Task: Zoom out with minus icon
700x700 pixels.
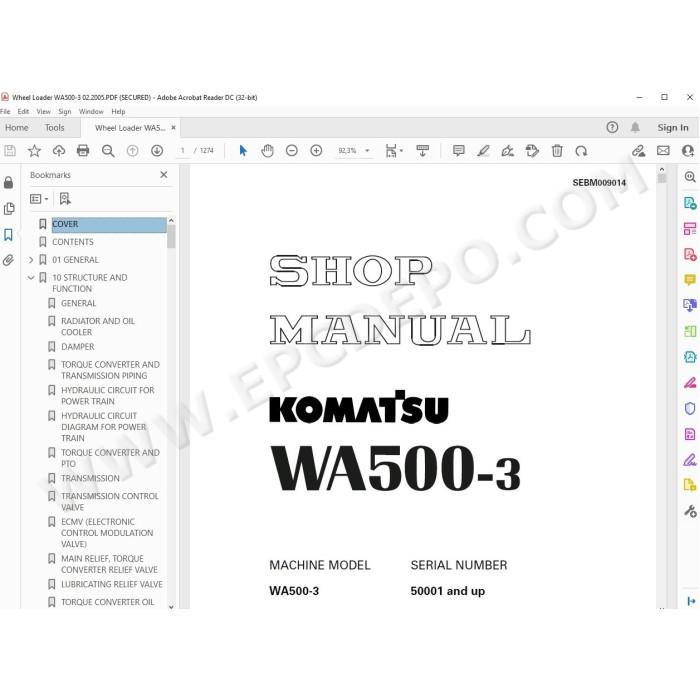Action: (292, 151)
